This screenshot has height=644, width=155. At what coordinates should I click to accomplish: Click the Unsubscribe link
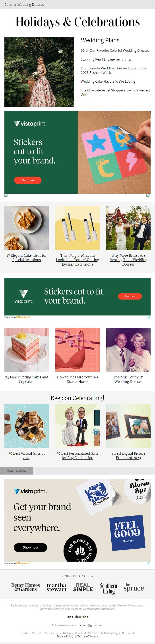pos(77,617)
